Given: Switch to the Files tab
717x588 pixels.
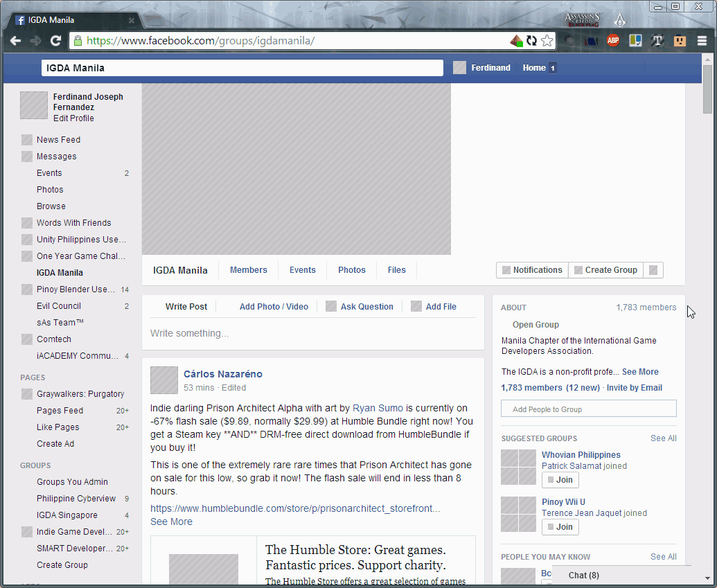Looking at the screenshot, I should (x=396, y=270).
